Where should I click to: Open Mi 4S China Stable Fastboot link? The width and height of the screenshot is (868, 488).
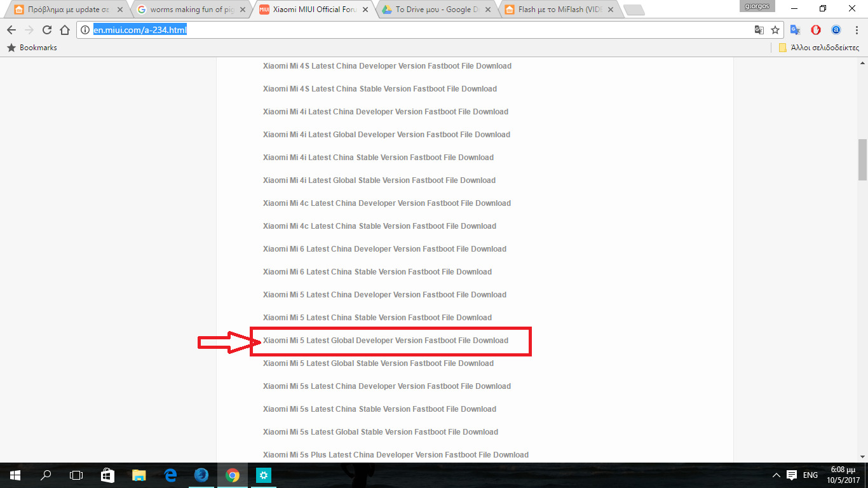click(380, 89)
